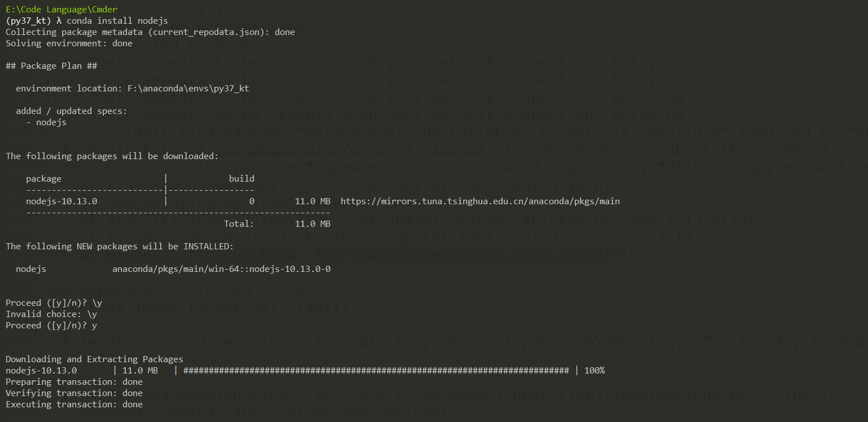Click the 'conda install nodejs' command text
This screenshot has width=868, height=422.
(117, 21)
